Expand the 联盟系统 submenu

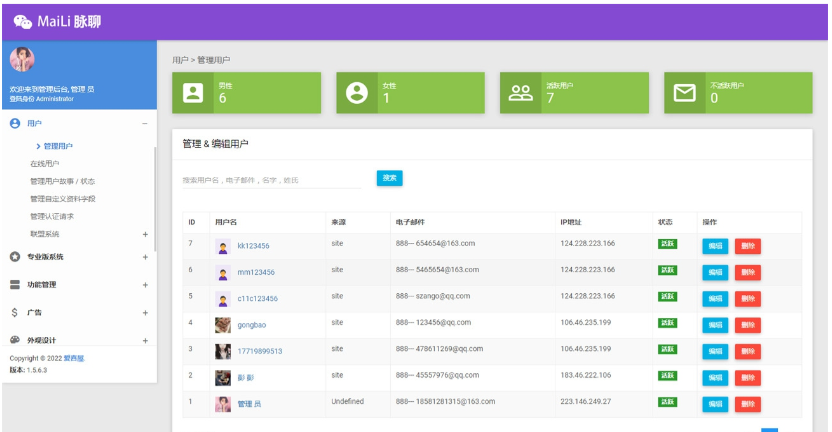pyautogui.click(x=145, y=234)
